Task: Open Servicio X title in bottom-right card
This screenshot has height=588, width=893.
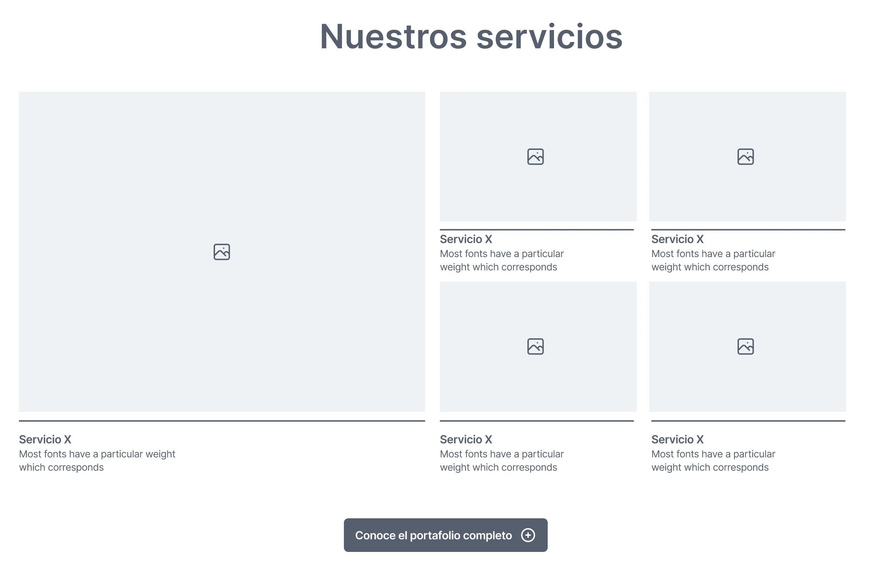Action: coord(677,440)
